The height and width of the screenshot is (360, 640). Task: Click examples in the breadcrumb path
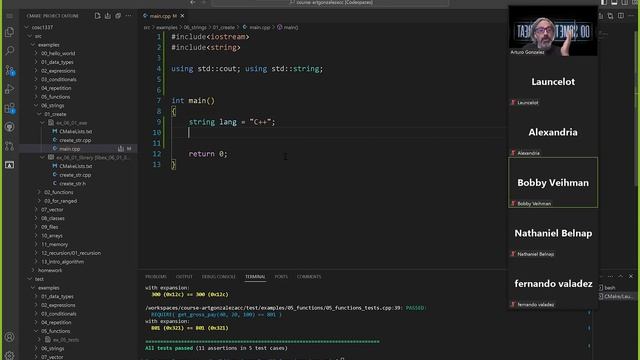(x=167, y=27)
